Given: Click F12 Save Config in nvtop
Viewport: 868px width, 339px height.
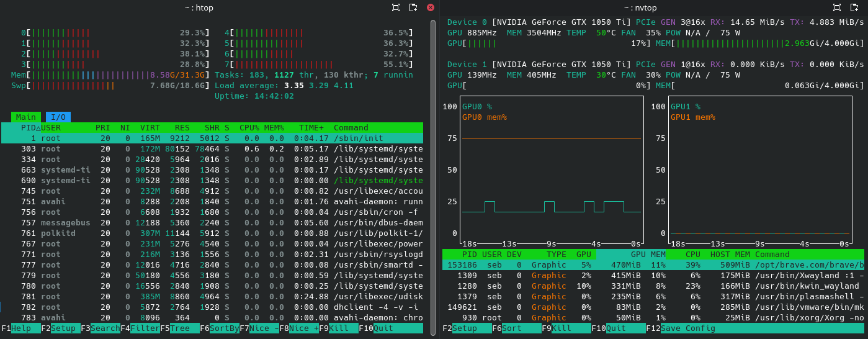Looking at the screenshot, I should (x=687, y=328).
